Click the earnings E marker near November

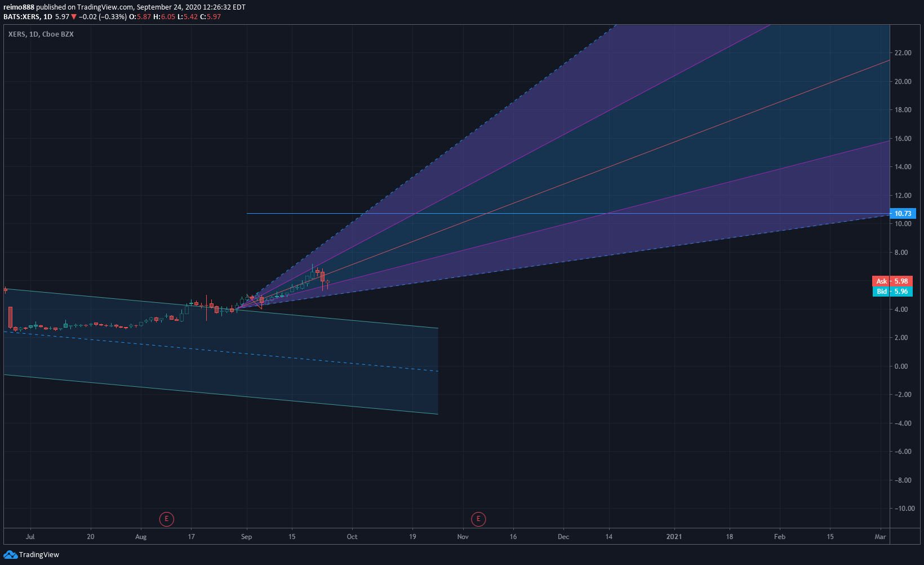coord(478,519)
